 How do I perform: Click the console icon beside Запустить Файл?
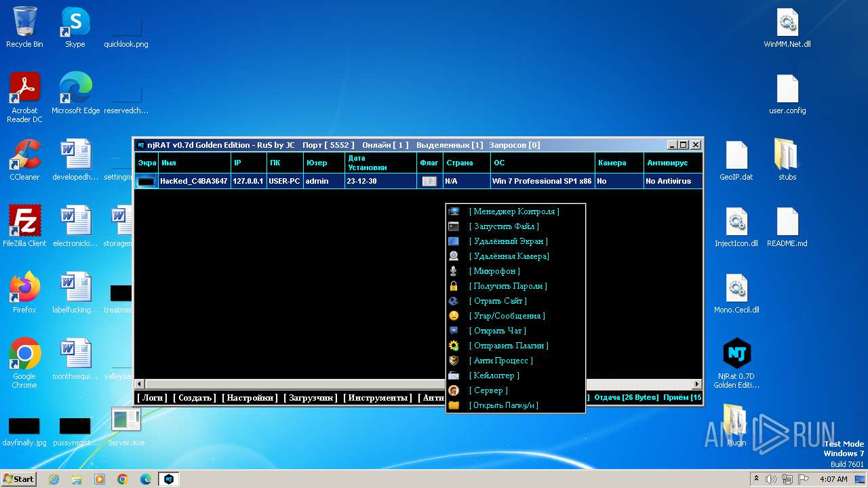coord(454,226)
